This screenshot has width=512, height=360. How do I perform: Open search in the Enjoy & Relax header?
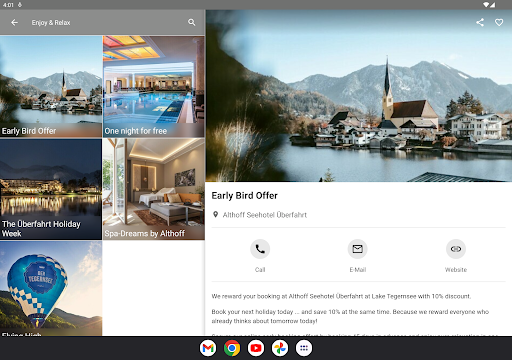pyautogui.click(x=191, y=22)
